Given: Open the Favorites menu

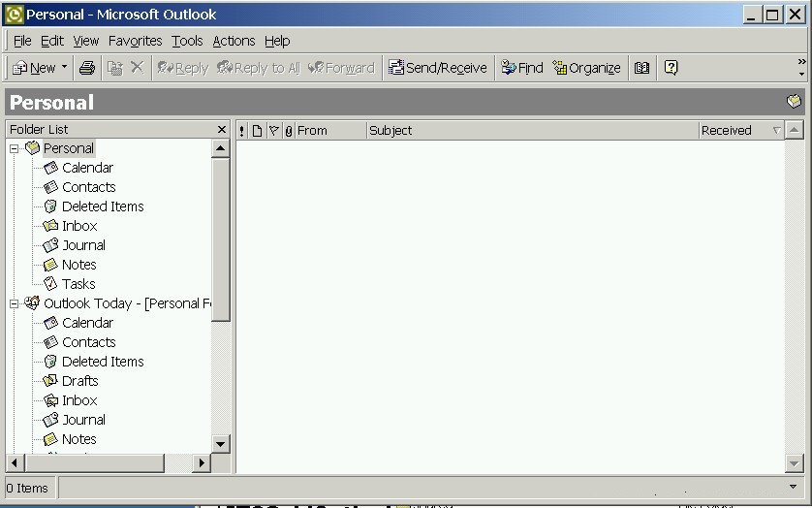Looking at the screenshot, I should (135, 41).
